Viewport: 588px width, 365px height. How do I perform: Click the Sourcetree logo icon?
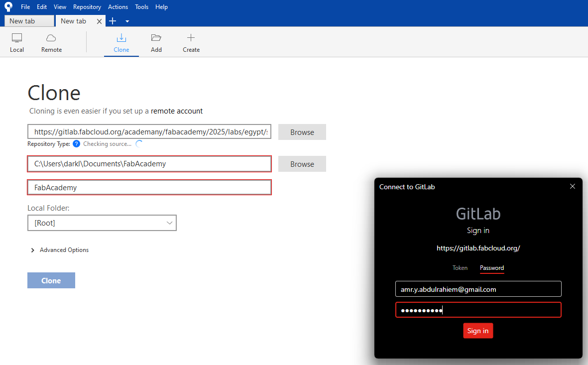click(x=8, y=7)
